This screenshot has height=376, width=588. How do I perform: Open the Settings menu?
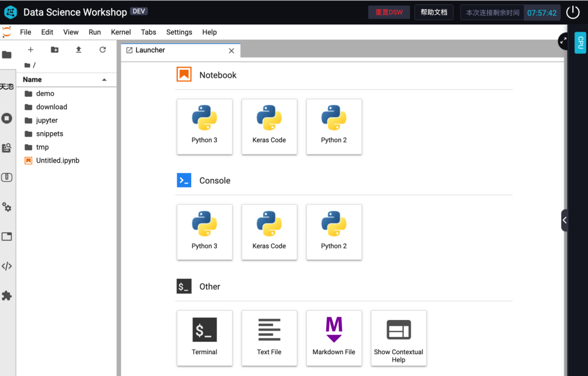[x=179, y=32]
